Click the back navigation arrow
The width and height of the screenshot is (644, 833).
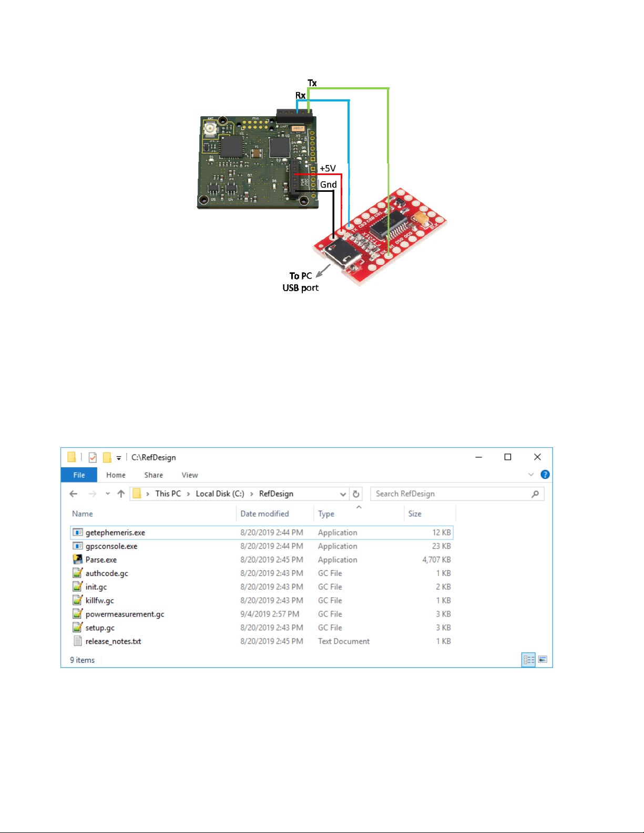coord(74,494)
